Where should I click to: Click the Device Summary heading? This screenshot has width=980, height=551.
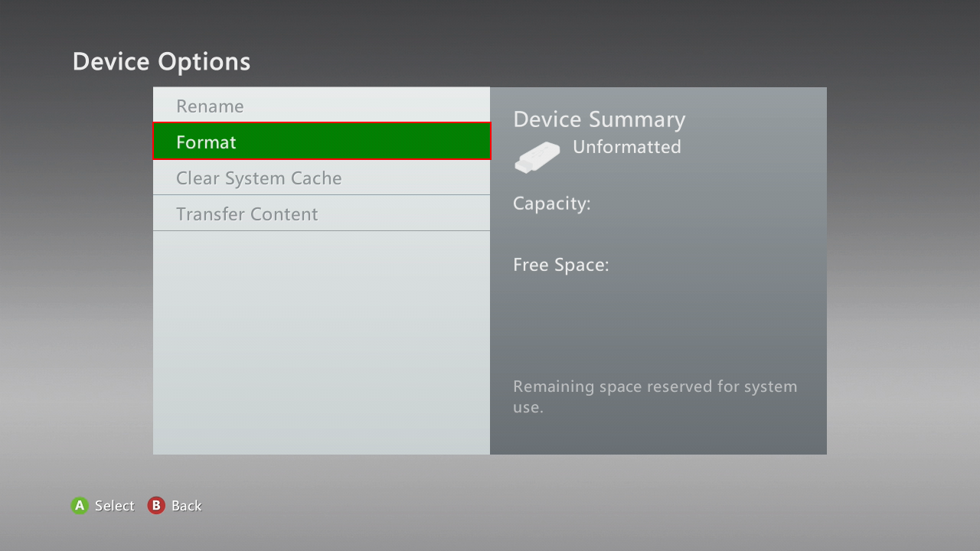[x=599, y=119]
